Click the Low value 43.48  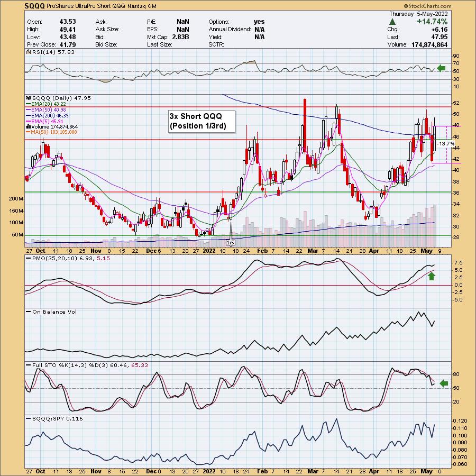(x=68, y=37)
